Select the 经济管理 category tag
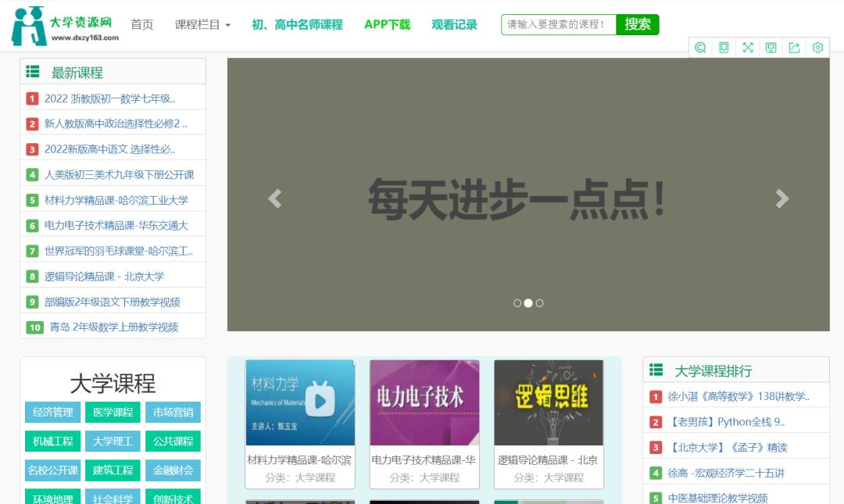844x504 pixels. (52, 412)
